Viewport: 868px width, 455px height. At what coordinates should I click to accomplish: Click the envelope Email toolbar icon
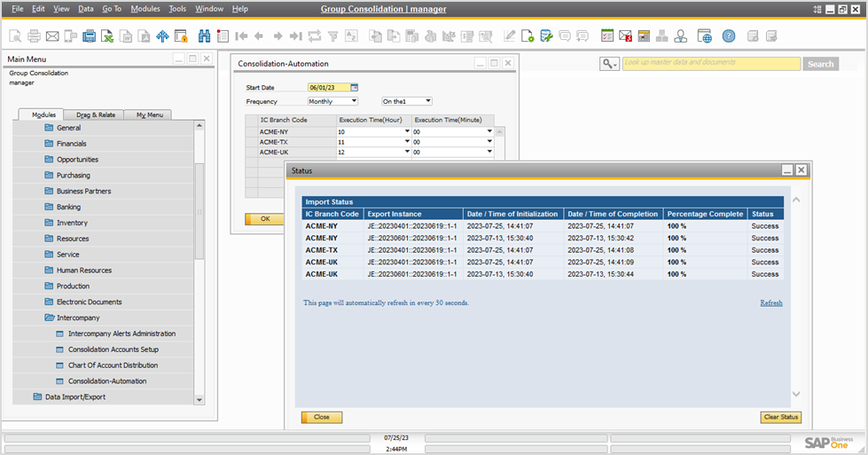[x=52, y=36]
